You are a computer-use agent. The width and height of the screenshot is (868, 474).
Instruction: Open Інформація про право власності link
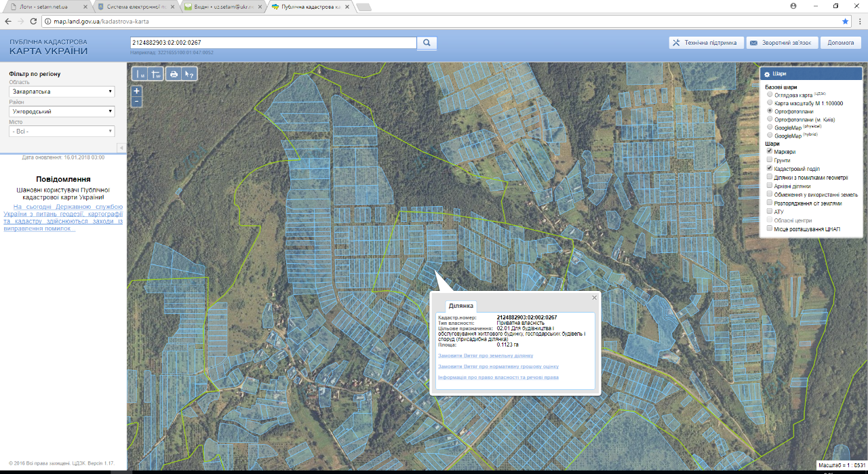pyautogui.click(x=498, y=377)
